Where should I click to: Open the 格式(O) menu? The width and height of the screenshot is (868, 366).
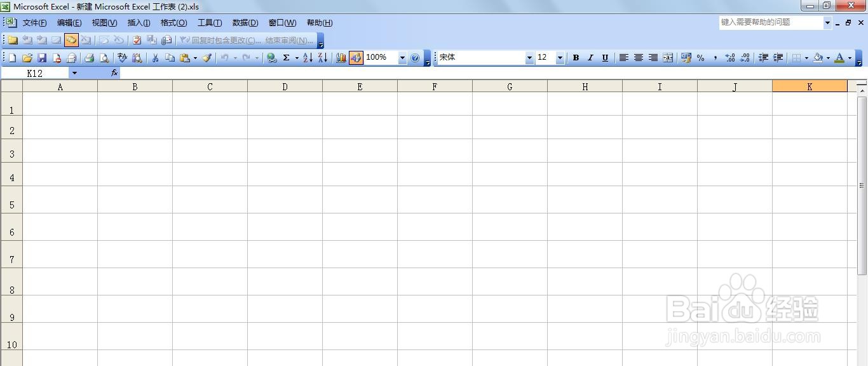[173, 23]
